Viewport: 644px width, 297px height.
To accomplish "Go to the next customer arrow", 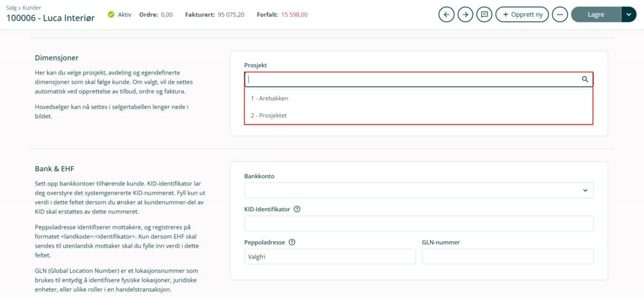I will pos(465,14).
